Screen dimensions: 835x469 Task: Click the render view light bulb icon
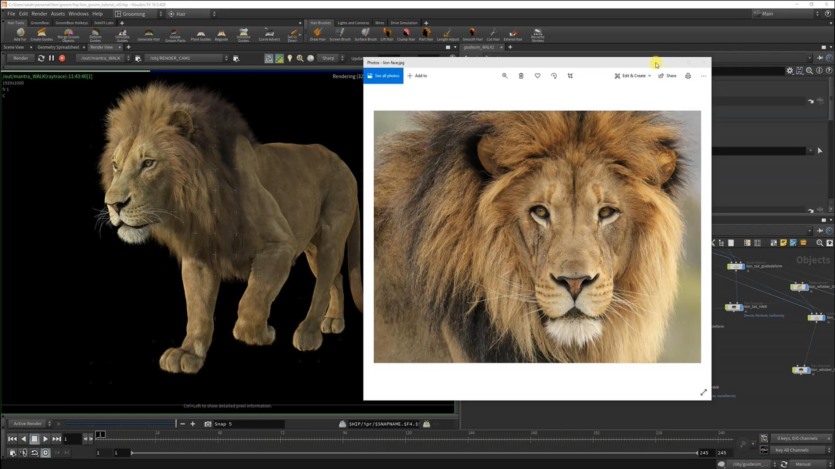pyautogui.click(x=290, y=58)
